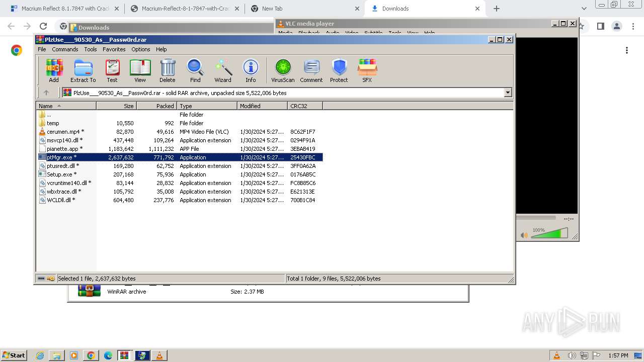The image size is (644, 362).
Task: Open the File menu in WinRAR
Action: click(42, 49)
